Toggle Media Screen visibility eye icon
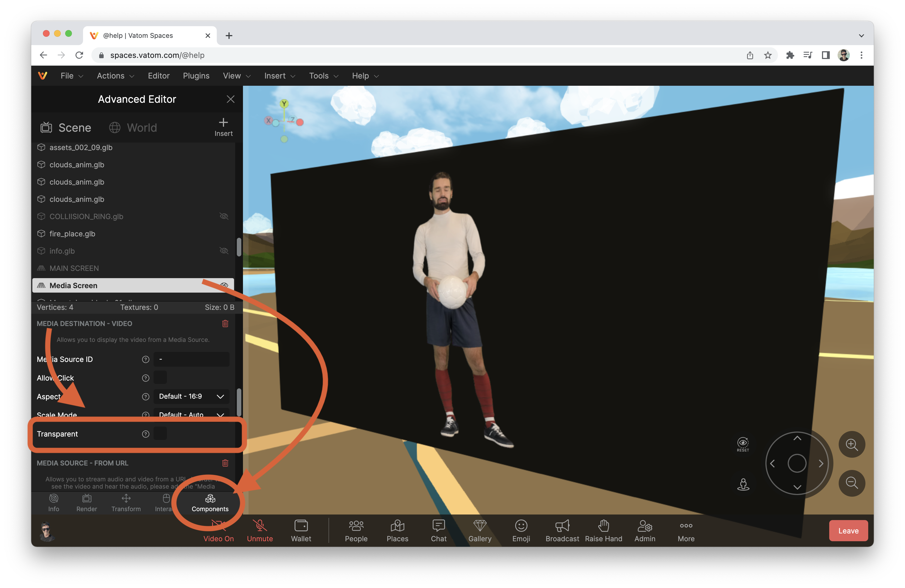This screenshot has width=905, height=588. click(224, 285)
